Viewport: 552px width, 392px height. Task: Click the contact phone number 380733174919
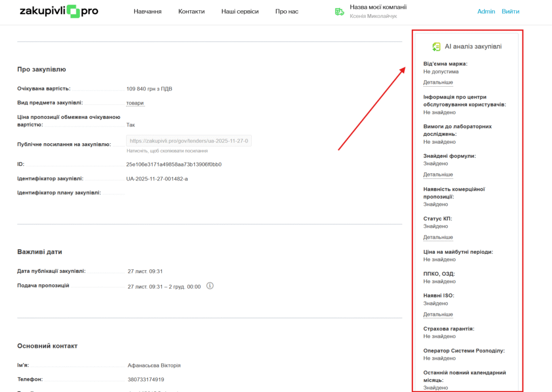146,380
